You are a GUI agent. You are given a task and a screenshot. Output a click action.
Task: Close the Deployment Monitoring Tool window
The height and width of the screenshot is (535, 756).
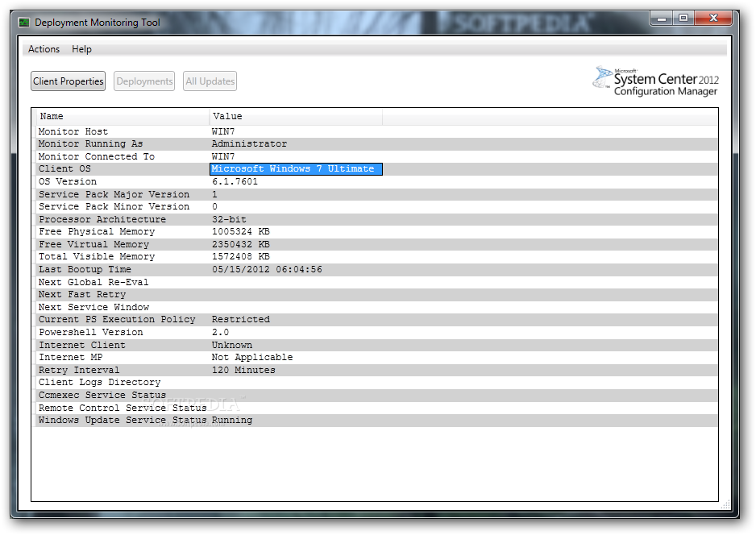[x=713, y=19]
